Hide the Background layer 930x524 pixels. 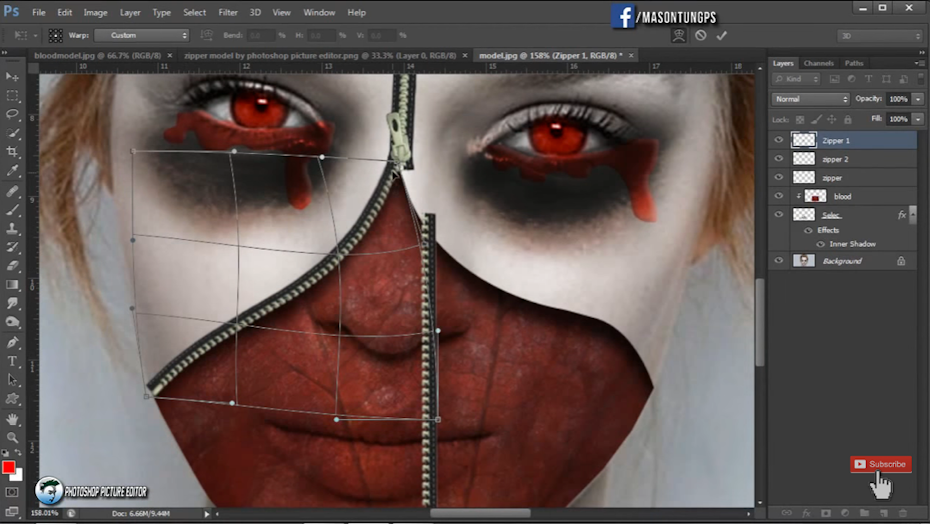coord(779,261)
